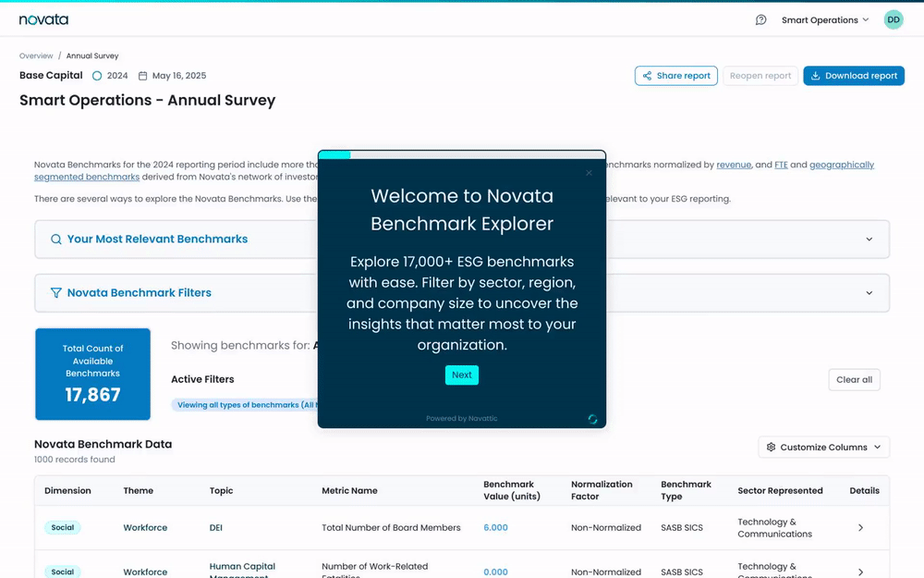Open the DD user avatar menu
Screen dimensions: 924x578
(x=894, y=19)
